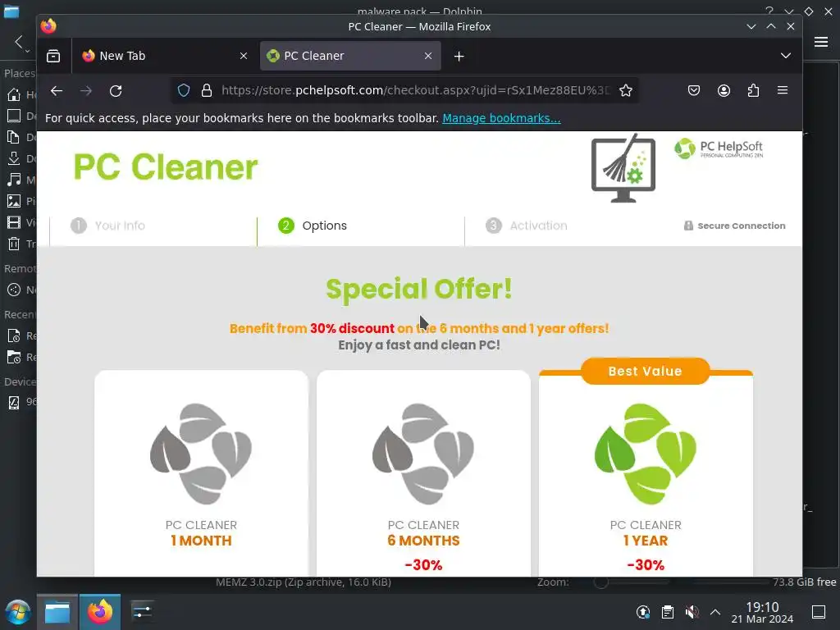840x630 pixels.
Task: Open the Network place in Dolphin sidebar
Action: pyautogui.click(x=19, y=290)
